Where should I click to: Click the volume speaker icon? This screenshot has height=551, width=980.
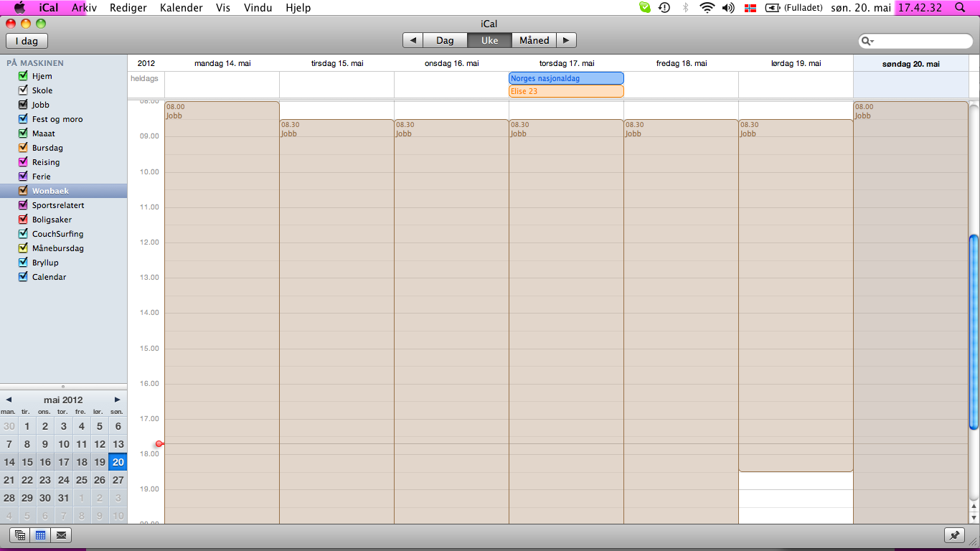(728, 8)
